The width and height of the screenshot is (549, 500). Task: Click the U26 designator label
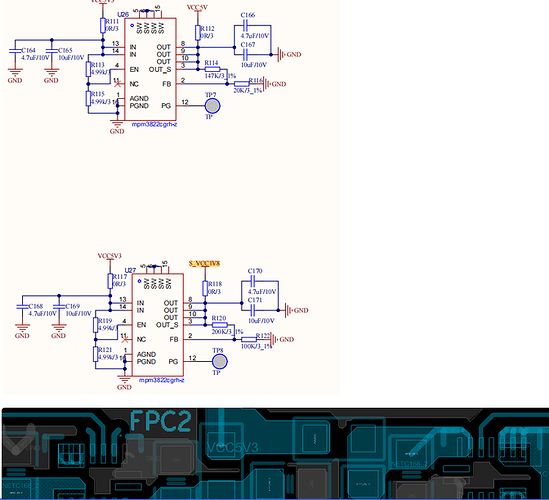123,15
